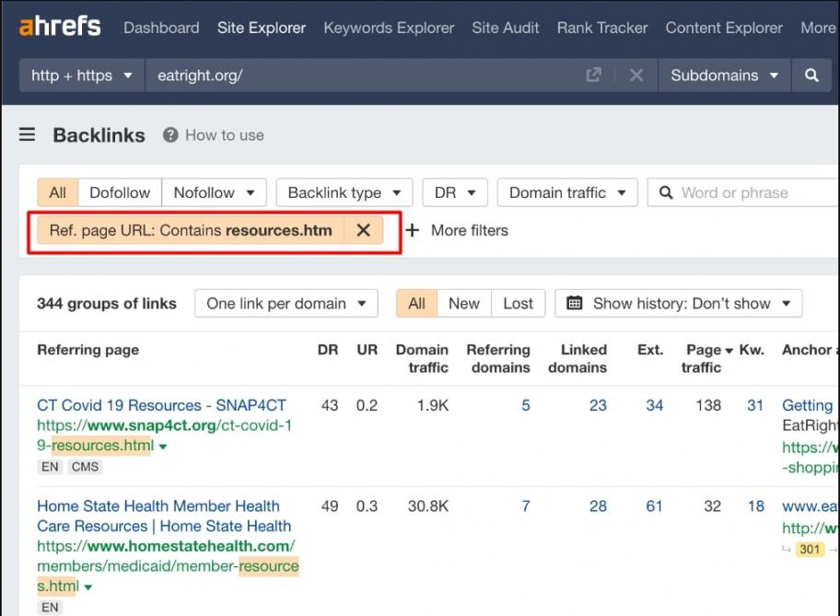Sort by Ext. column header
This screenshot has width=840, height=616.
coord(650,350)
